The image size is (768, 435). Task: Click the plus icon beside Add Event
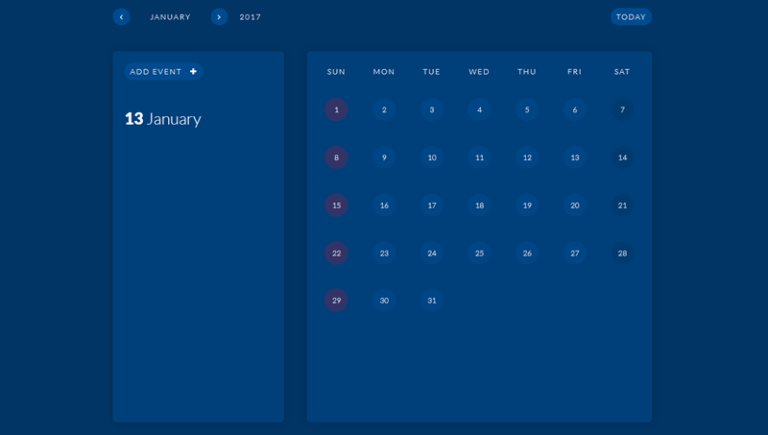click(x=193, y=72)
